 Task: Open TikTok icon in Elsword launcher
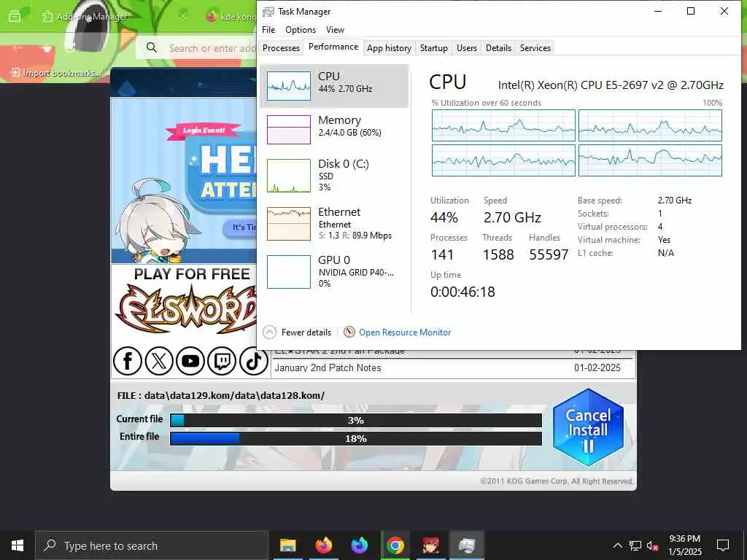coord(253,361)
